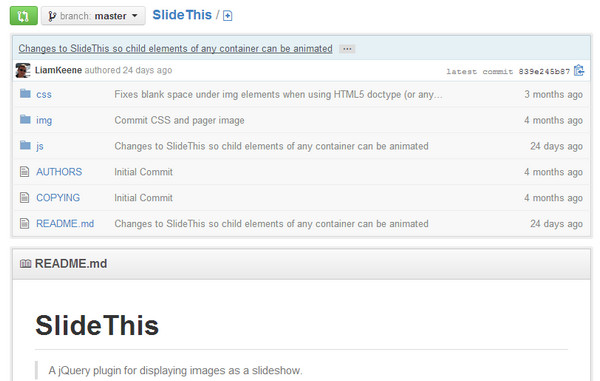The width and height of the screenshot is (600, 381).
Task: Expand the commit message ellipsis button
Action: [347, 49]
